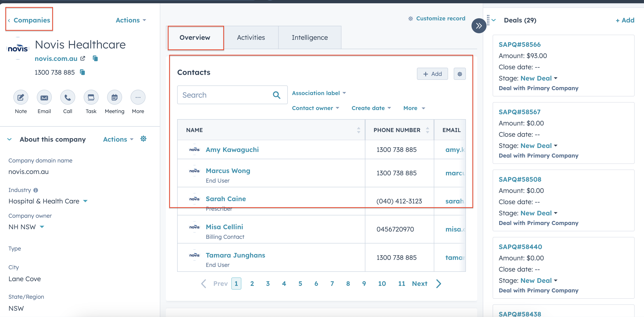Open Contacts table settings gear
The image size is (644, 317).
[x=460, y=74]
